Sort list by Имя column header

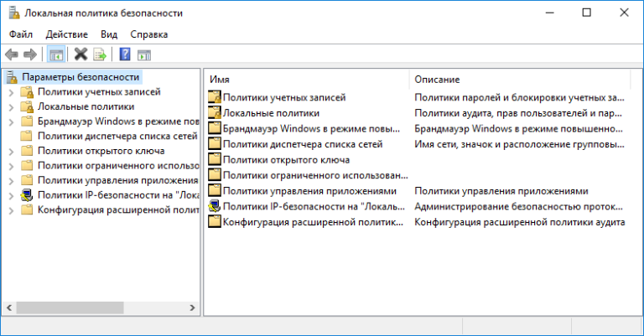click(x=306, y=79)
